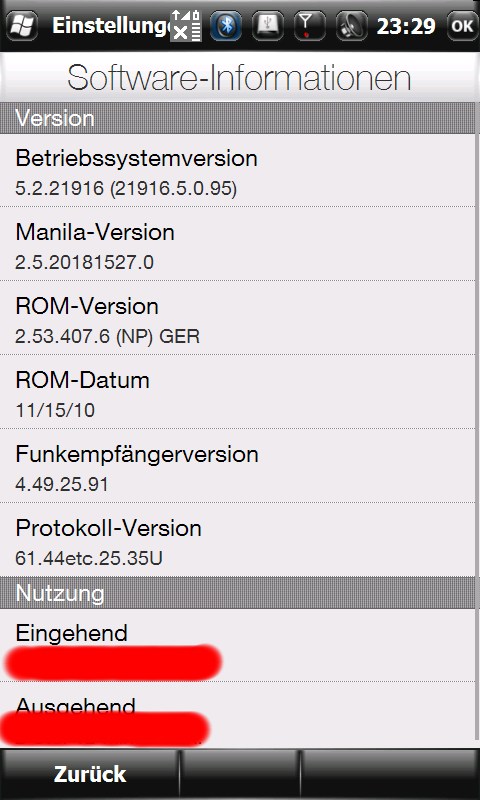Click the Nutzung section header
480x800 pixels.
[237, 592]
